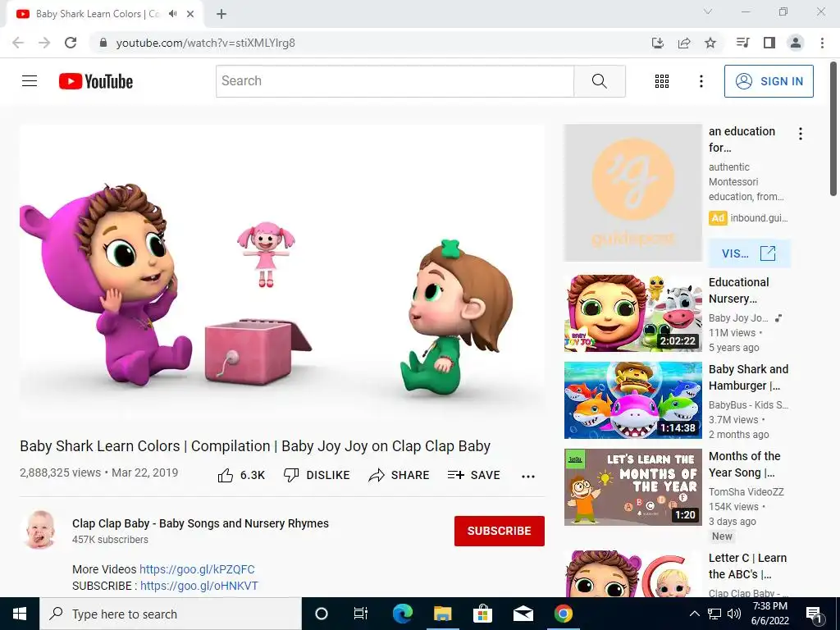Open Mail app from taskbar
The image size is (840, 630).
pos(523,614)
